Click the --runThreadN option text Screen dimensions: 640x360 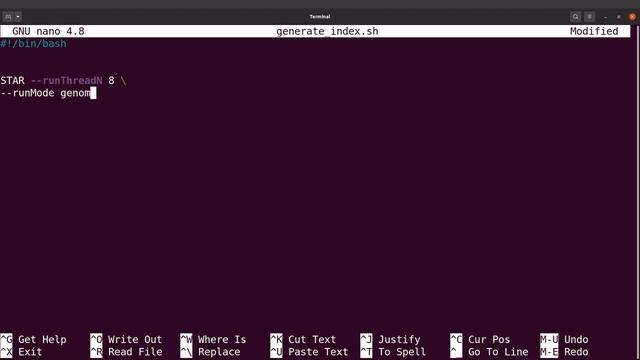[66, 80]
